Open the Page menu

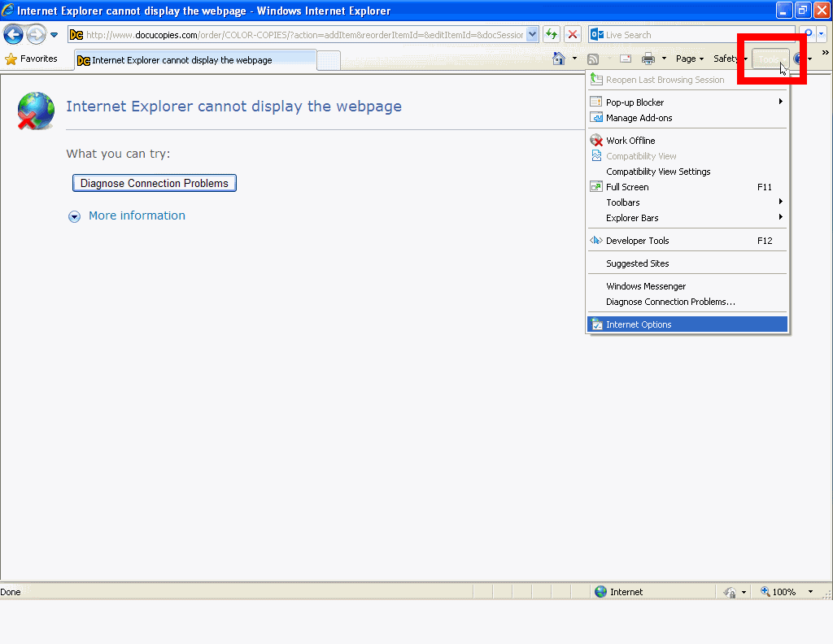(x=690, y=59)
